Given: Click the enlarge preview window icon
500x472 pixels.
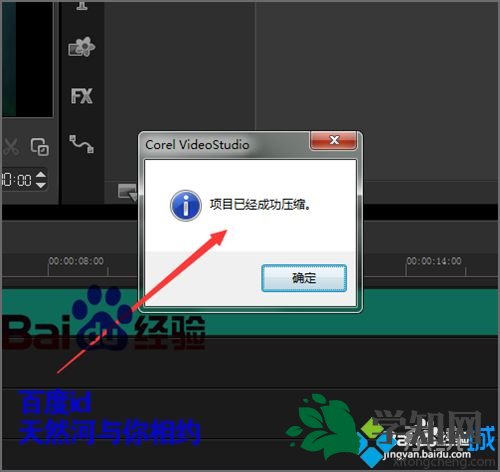Looking at the screenshot, I should coord(40,147).
